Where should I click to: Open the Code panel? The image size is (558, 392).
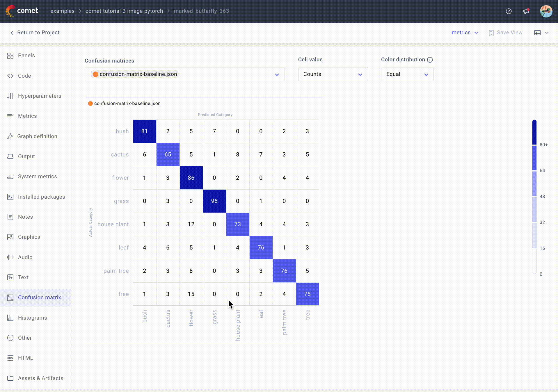24,76
